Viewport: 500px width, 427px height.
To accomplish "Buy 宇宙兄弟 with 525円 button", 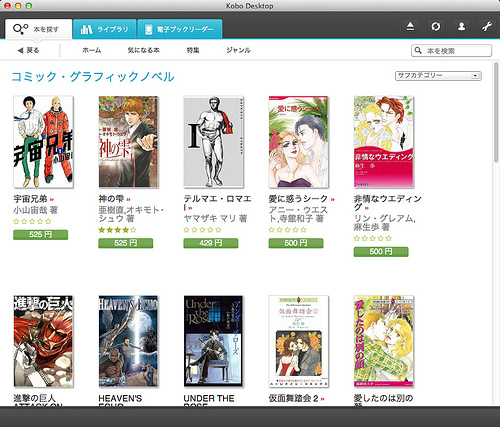I will click(40, 235).
